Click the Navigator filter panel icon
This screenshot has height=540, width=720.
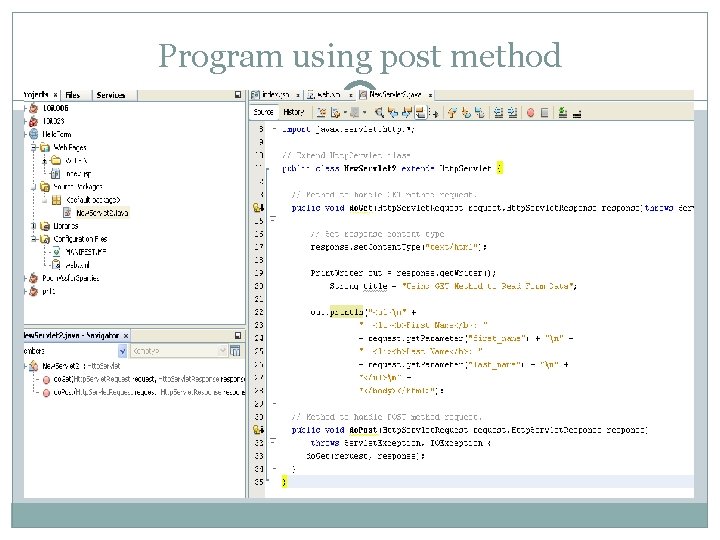point(235,351)
